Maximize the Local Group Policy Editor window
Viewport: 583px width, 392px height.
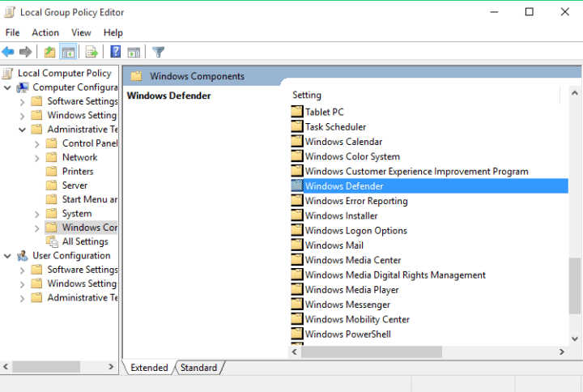529,12
